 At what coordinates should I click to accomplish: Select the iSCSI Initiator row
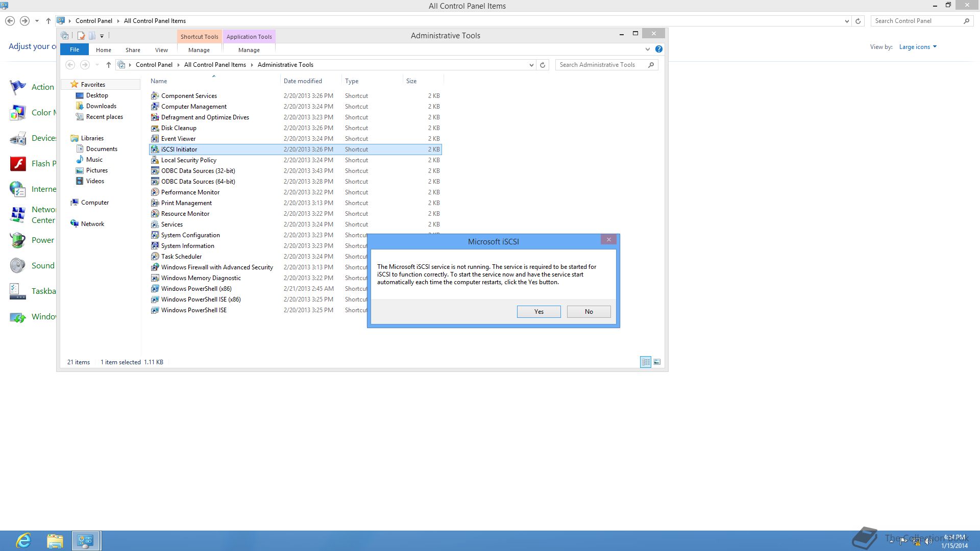[295, 149]
